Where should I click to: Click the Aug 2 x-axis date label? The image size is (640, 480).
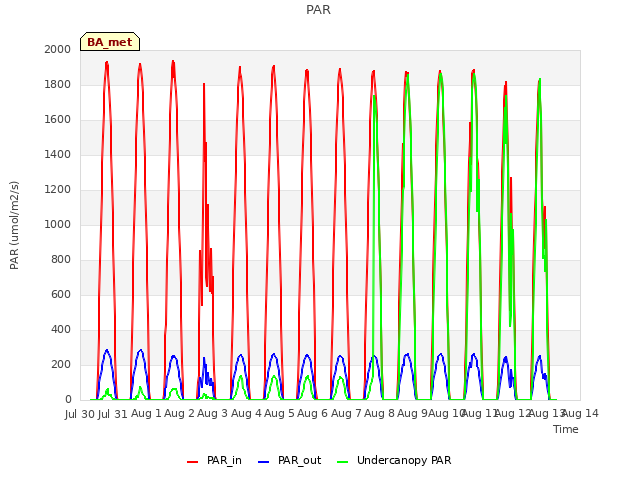tap(179, 413)
